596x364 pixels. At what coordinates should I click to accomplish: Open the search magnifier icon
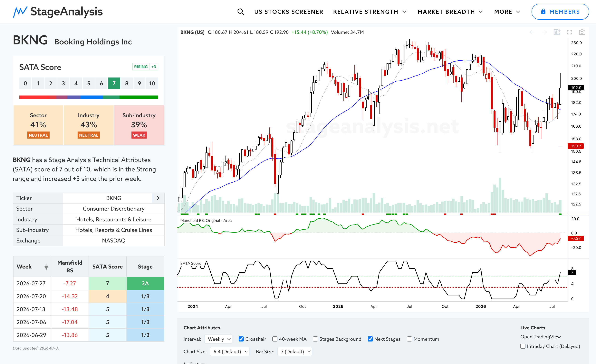click(x=240, y=12)
